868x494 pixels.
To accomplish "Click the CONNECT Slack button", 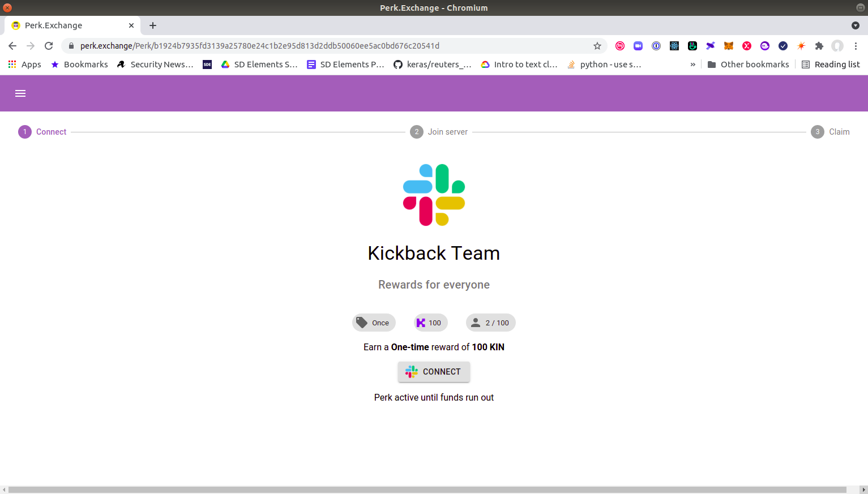I will (434, 372).
